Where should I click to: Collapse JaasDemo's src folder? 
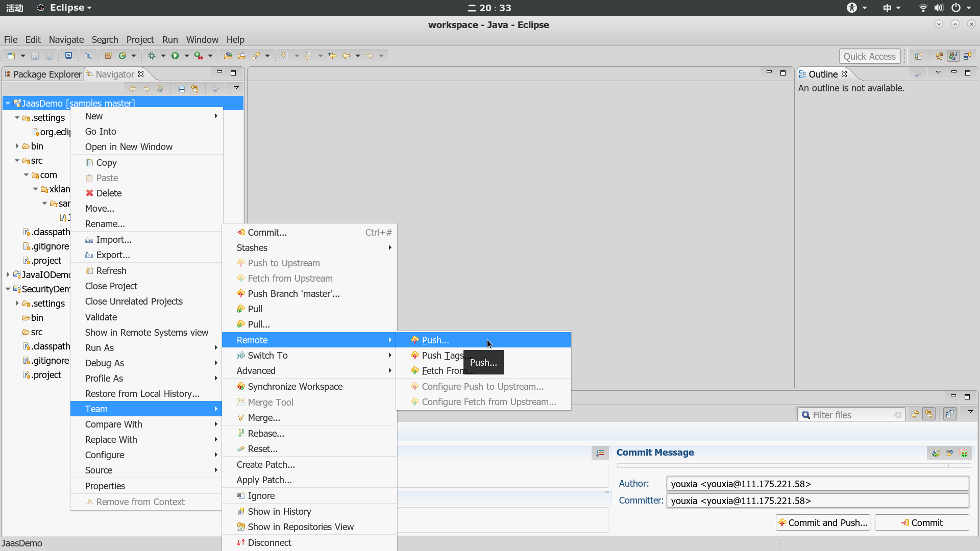tap(17, 160)
